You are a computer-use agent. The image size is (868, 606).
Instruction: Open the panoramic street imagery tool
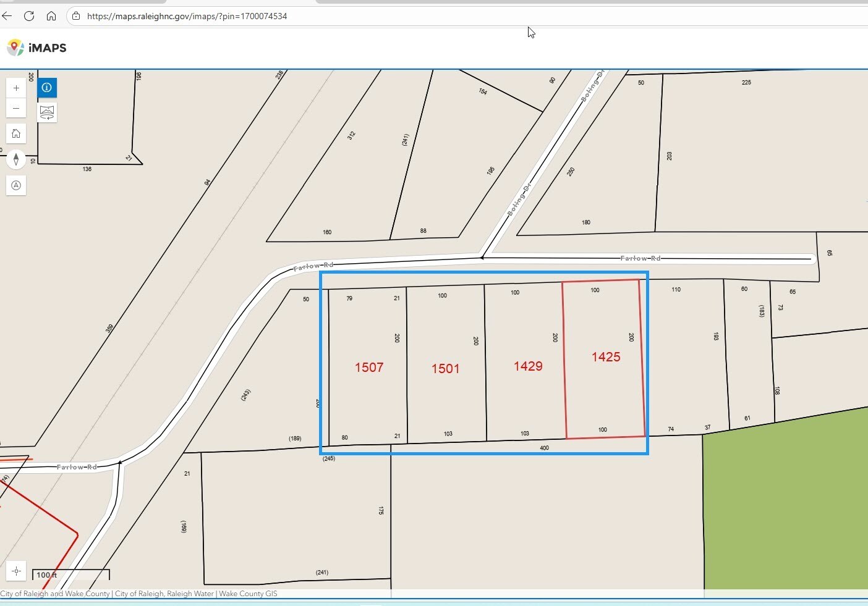[47, 112]
